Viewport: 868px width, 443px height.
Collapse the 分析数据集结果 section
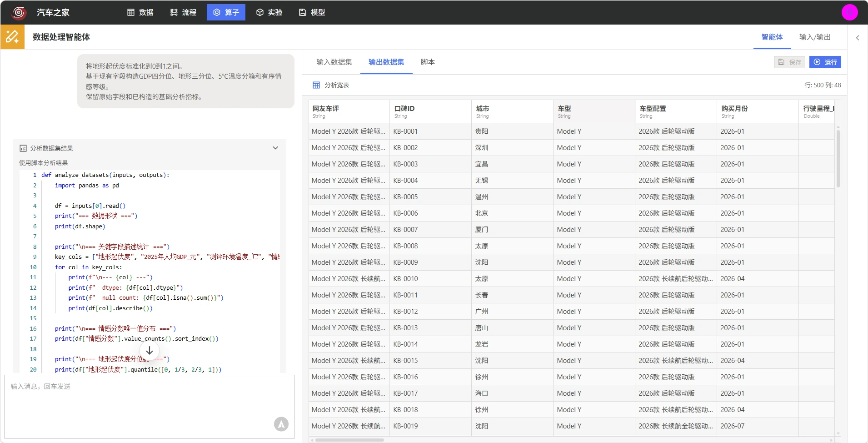275,148
